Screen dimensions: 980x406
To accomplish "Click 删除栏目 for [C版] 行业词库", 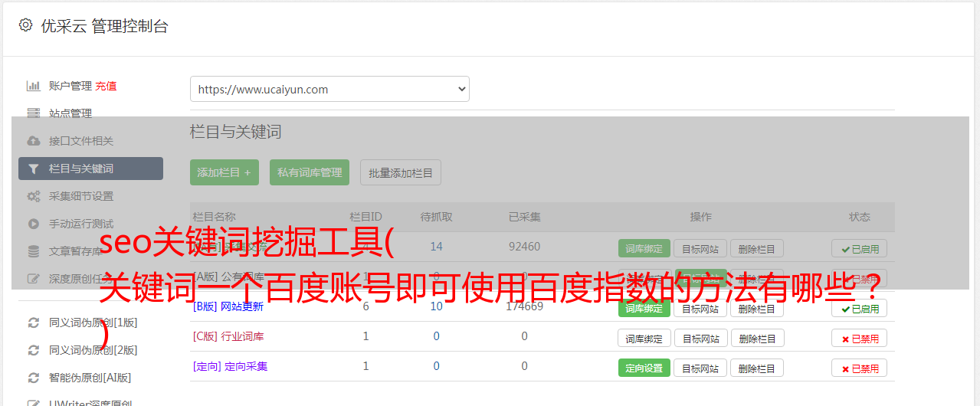I will tap(756, 338).
